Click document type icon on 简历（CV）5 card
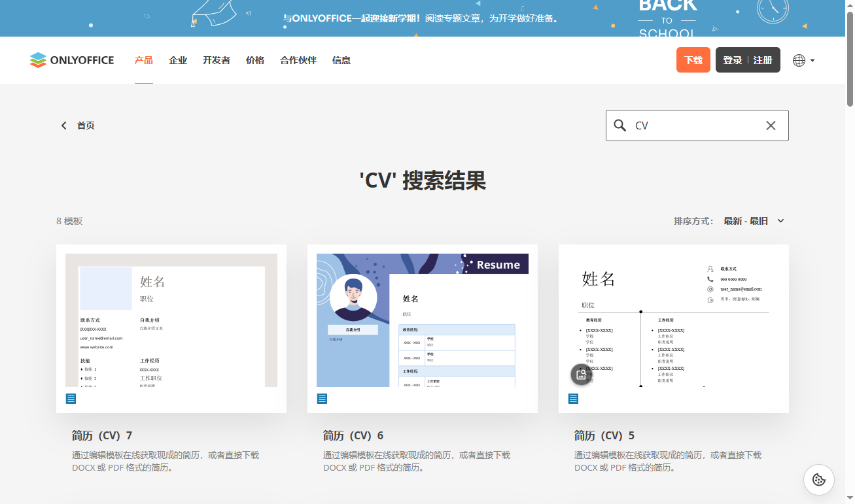This screenshot has width=855, height=504. 573,398
